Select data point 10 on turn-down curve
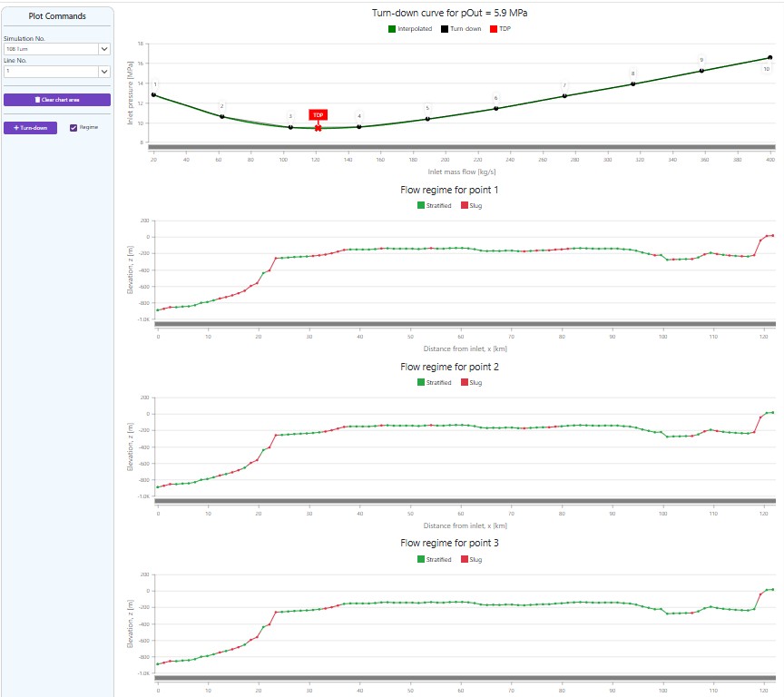 tap(770, 58)
